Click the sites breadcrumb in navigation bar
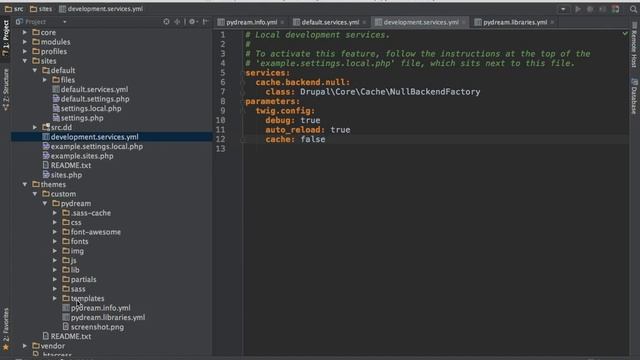Image resolution: width=640 pixels, height=360 pixels. tap(41, 9)
